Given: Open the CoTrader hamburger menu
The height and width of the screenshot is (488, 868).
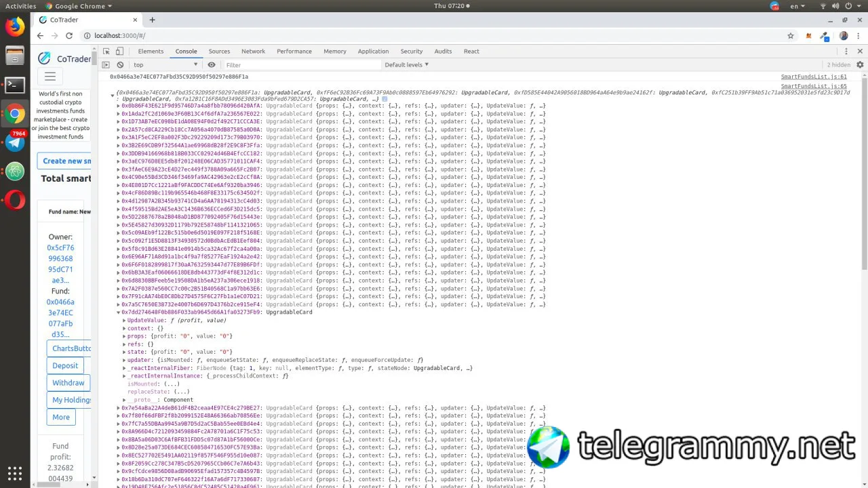Looking at the screenshot, I should click(x=50, y=77).
